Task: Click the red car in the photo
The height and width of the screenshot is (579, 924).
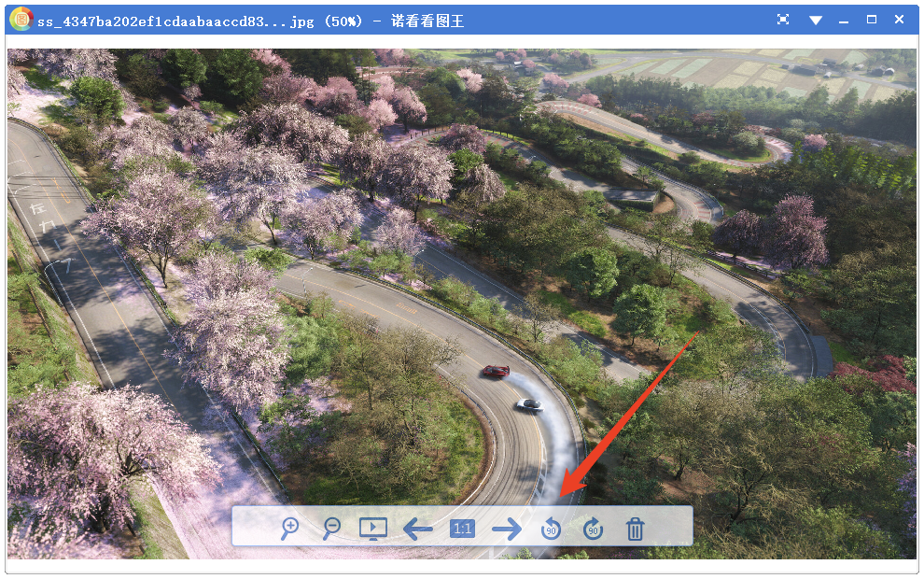Action: tap(495, 372)
